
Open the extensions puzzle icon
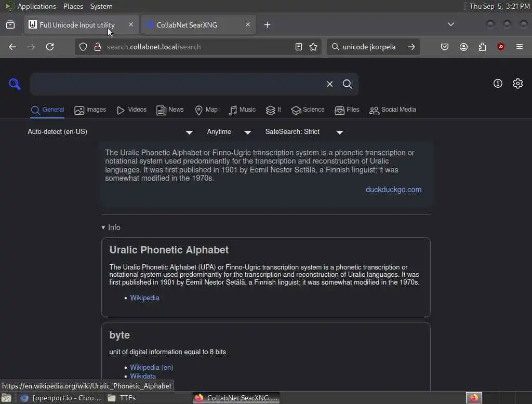click(x=482, y=47)
